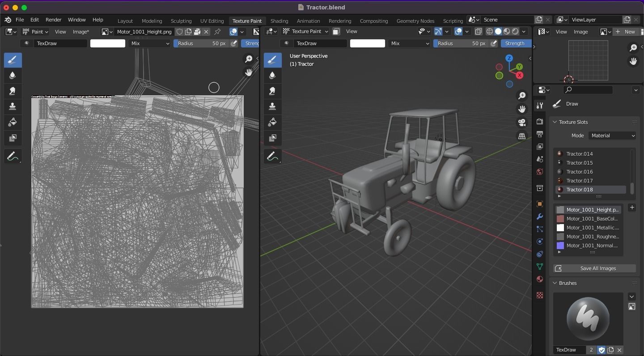The width and height of the screenshot is (644, 356).
Task: Open the Mix blend mode dropdown in the image editor
Action: (x=150, y=43)
